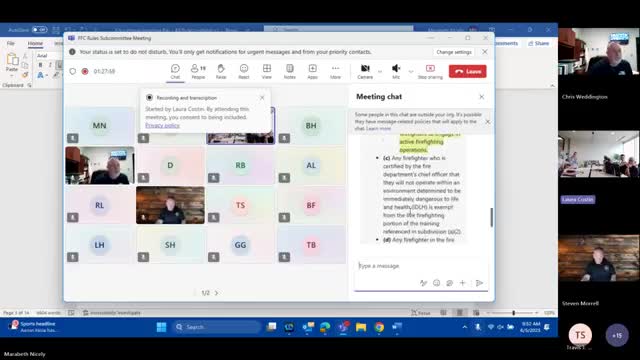Open the View layout options

click(x=267, y=71)
